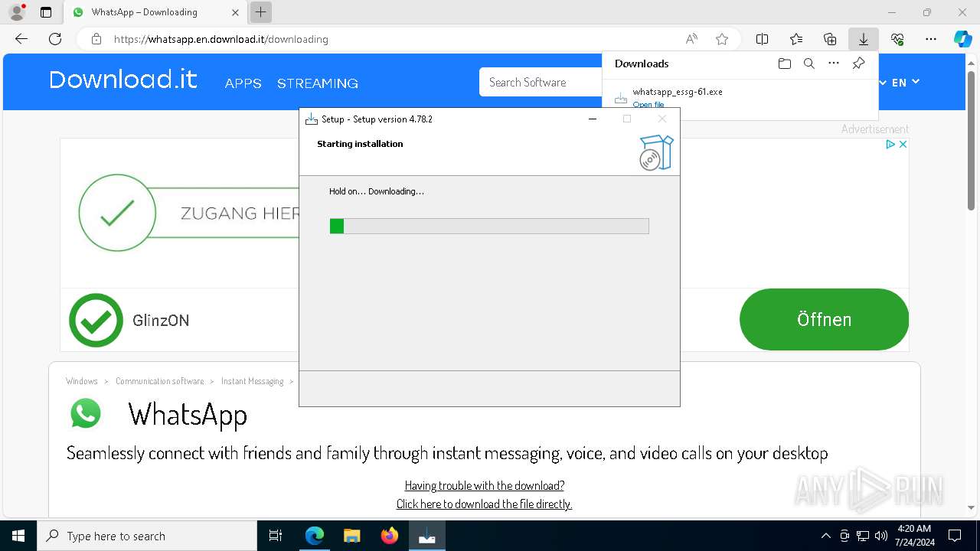The height and width of the screenshot is (551, 980).
Task: Open Edge Settings and more menu
Action: click(931, 39)
